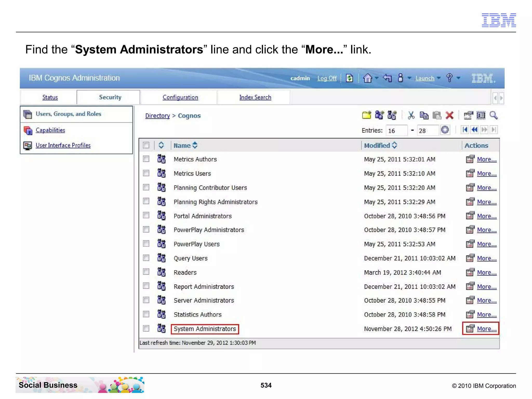Click the Paste toolbar icon
This screenshot has height=399, width=532.
pos(437,115)
